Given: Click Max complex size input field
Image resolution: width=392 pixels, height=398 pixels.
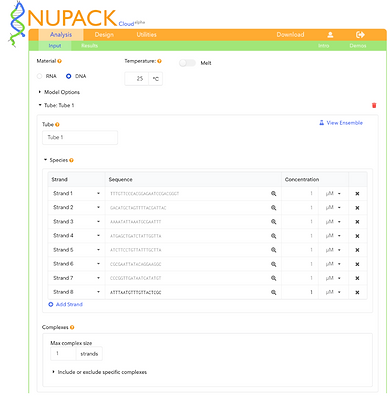Looking at the screenshot, I should (63, 354).
